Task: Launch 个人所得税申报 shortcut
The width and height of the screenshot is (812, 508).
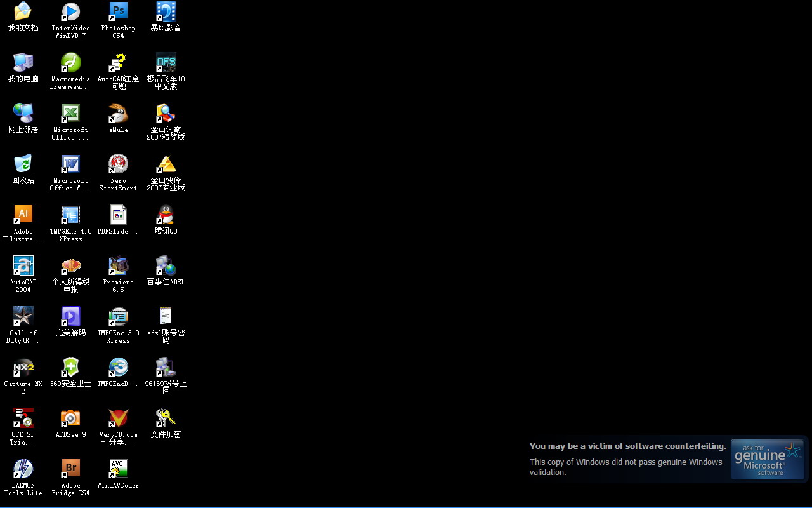Action: tap(70, 265)
